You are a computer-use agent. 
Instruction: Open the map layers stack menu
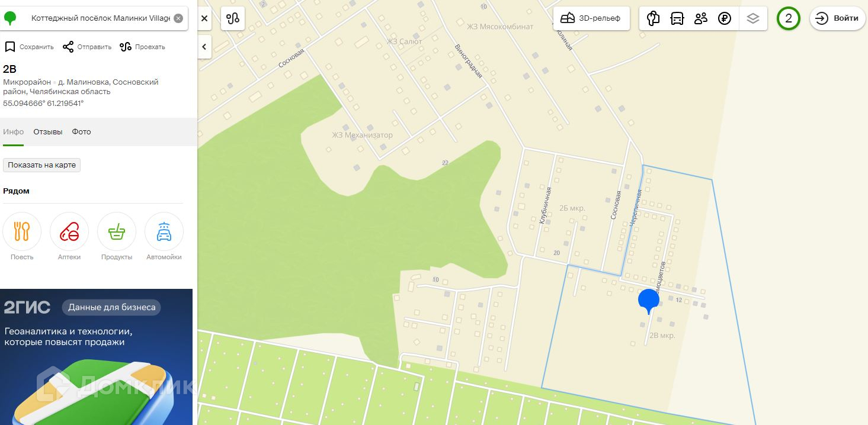click(753, 18)
